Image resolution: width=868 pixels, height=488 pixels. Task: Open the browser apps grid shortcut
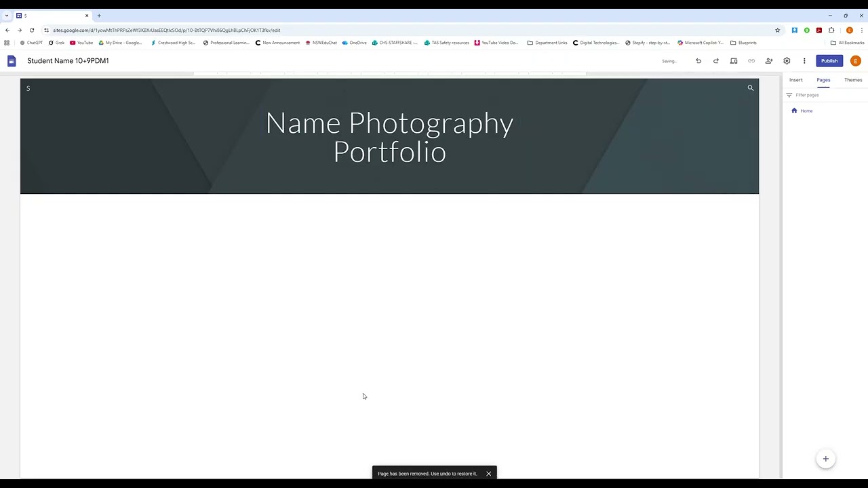pos(7,43)
